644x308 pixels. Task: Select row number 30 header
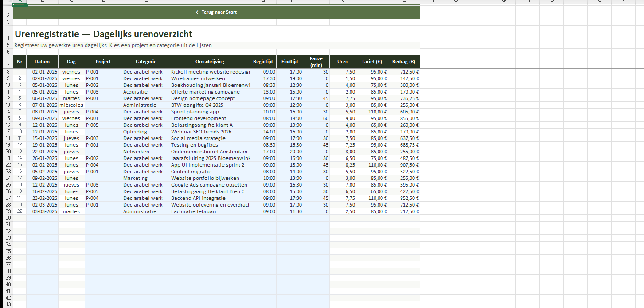(x=8, y=218)
